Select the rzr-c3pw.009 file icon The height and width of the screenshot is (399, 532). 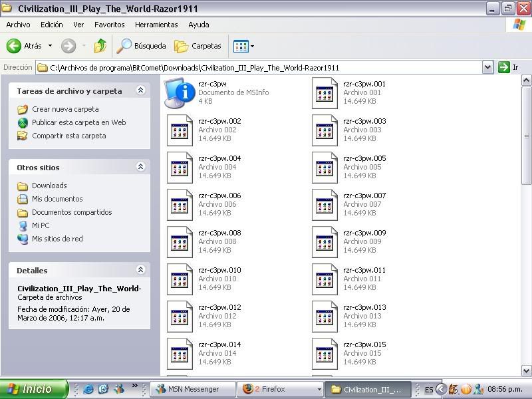325,242
